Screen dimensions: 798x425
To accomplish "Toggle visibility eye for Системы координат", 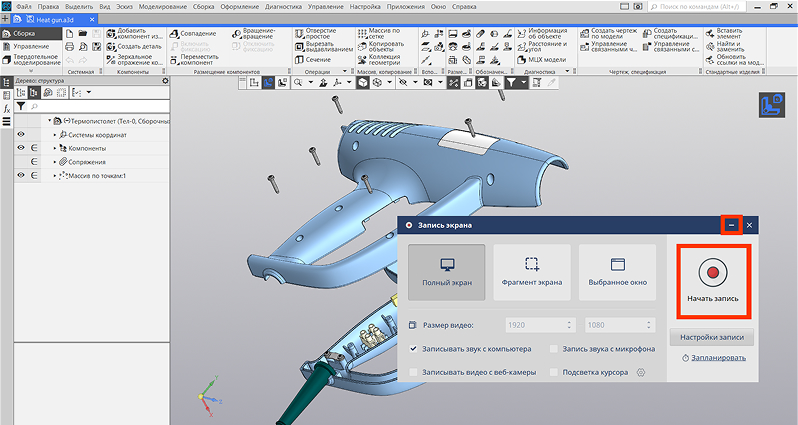I will (21, 135).
